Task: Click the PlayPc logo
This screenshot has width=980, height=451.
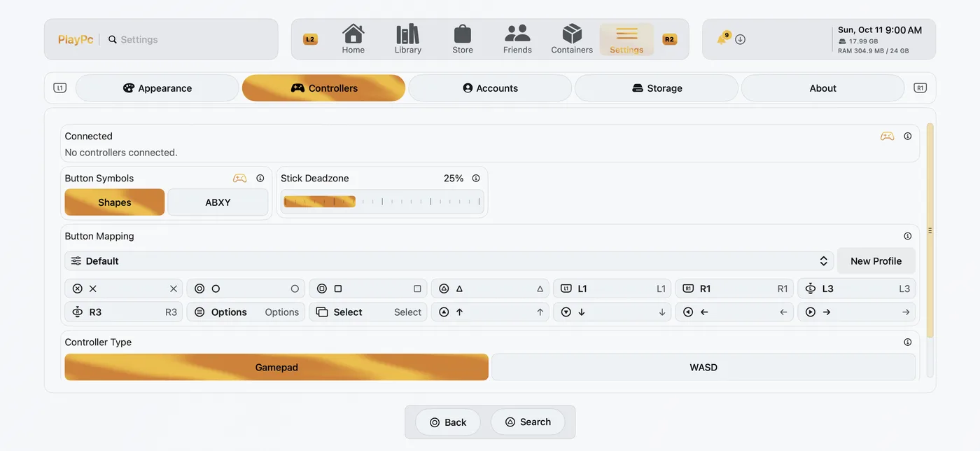Action: pyautogui.click(x=76, y=40)
